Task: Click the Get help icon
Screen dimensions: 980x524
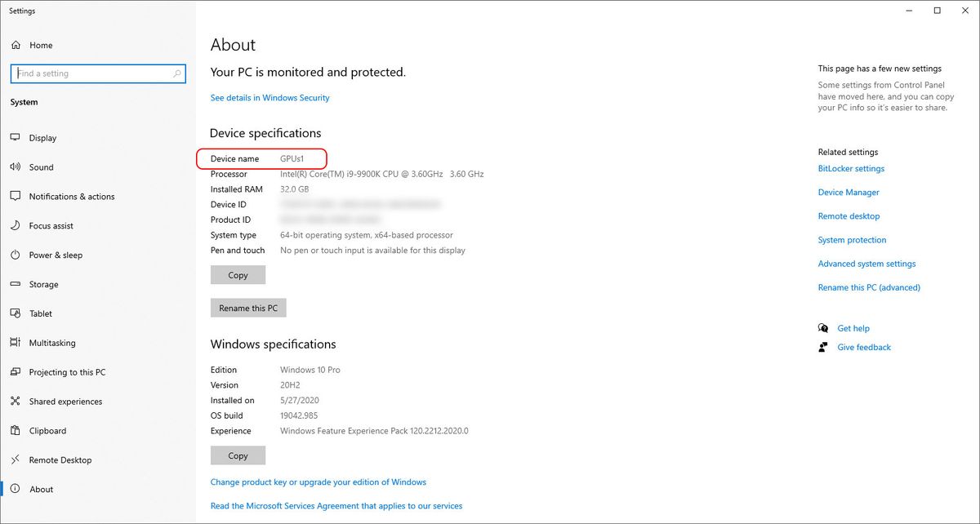Action: (823, 328)
